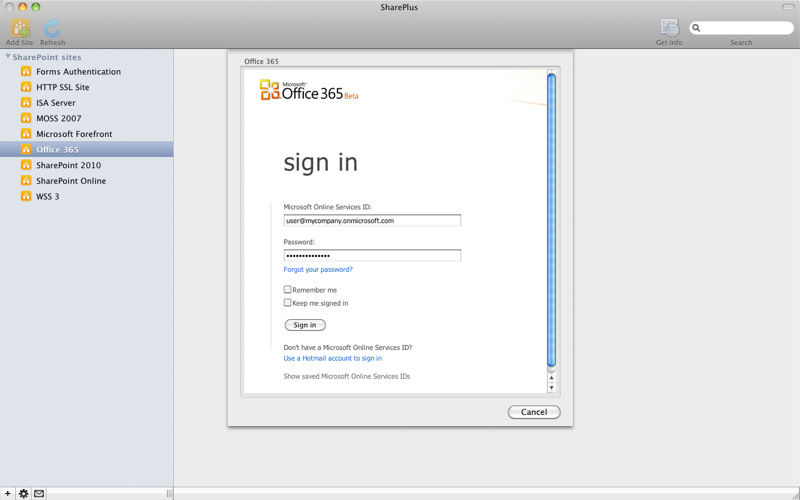This screenshot has height=500, width=800.
Task: Click the sidebar resize grip handle
Action: [169, 493]
